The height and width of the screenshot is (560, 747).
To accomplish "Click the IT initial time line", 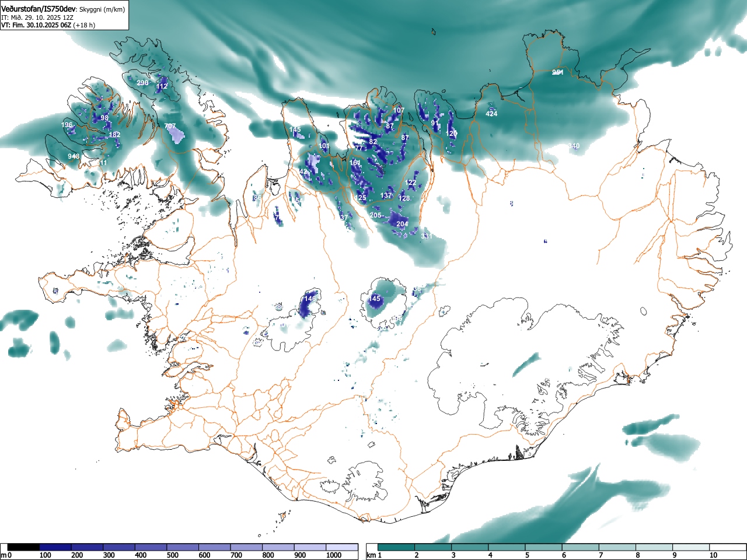I will (37, 17).
